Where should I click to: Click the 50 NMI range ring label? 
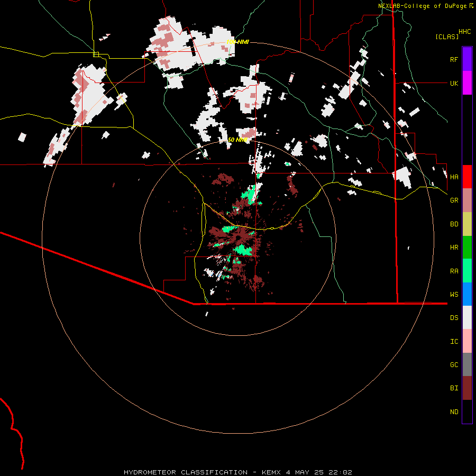point(237,140)
